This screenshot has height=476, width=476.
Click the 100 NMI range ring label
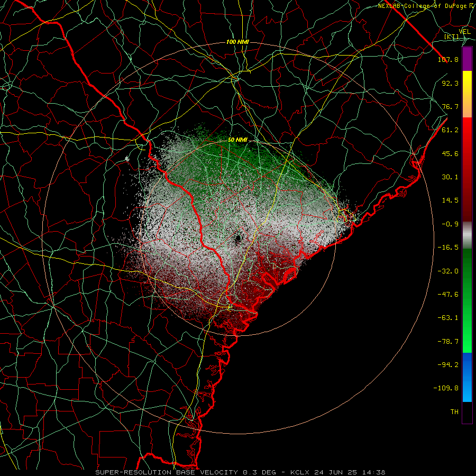click(x=237, y=42)
